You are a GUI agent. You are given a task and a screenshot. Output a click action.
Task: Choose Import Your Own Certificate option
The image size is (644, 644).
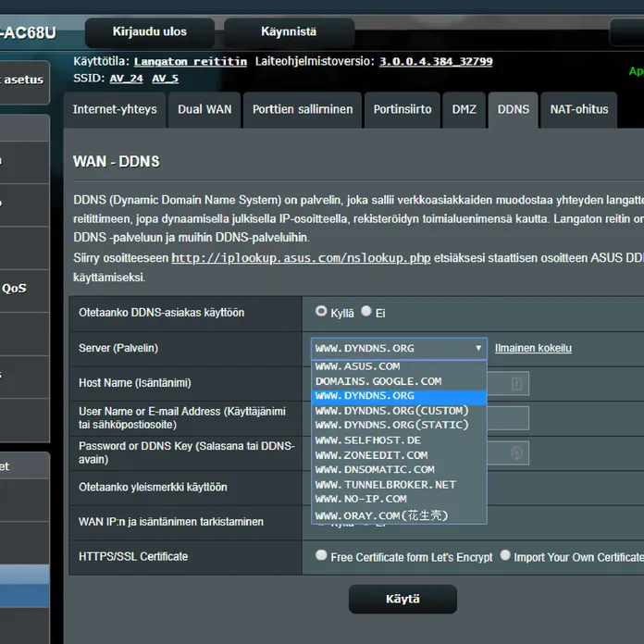pyautogui.click(x=505, y=556)
